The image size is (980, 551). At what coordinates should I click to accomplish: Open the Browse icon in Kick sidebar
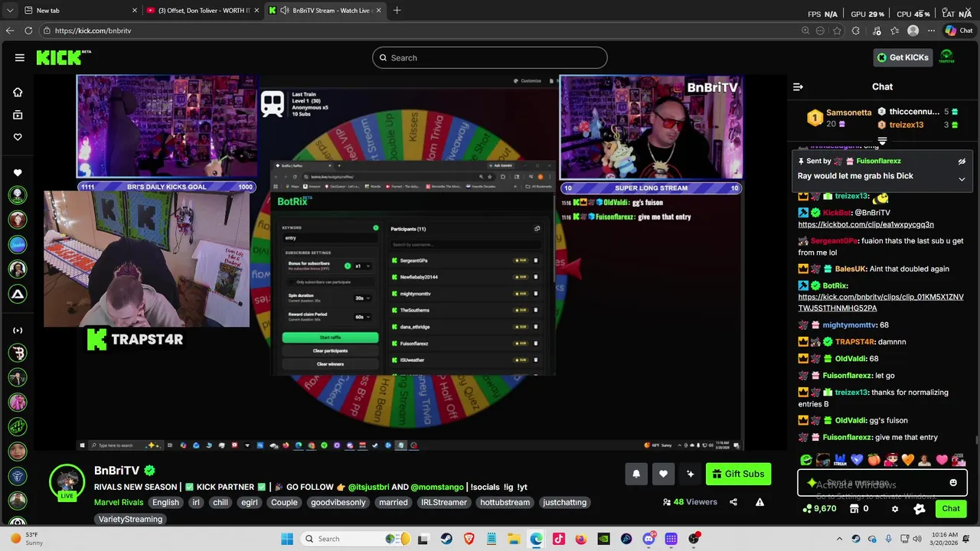[x=18, y=115]
